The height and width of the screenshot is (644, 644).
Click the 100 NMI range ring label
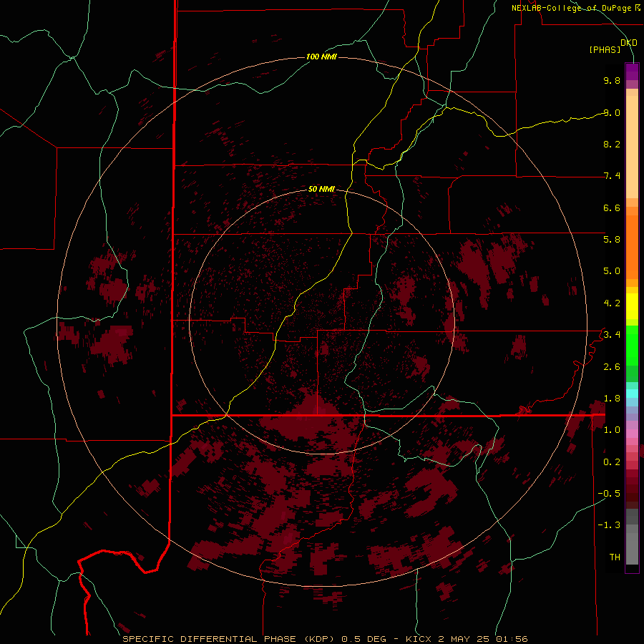tap(321, 57)
